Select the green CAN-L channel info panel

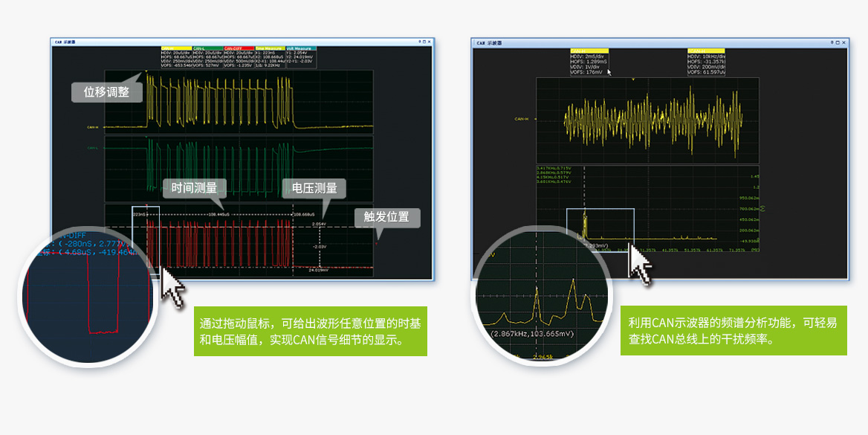pos(207,57)
